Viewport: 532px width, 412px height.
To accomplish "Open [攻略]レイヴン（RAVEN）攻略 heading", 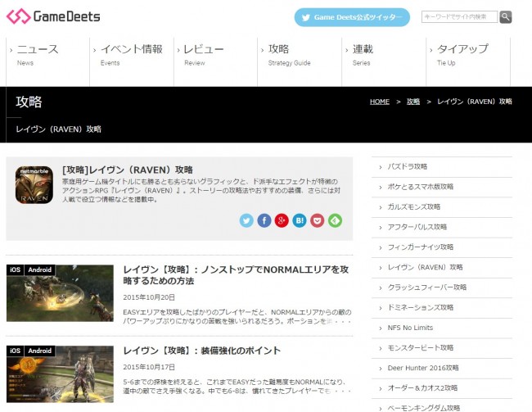I will (x=128, y=170).
